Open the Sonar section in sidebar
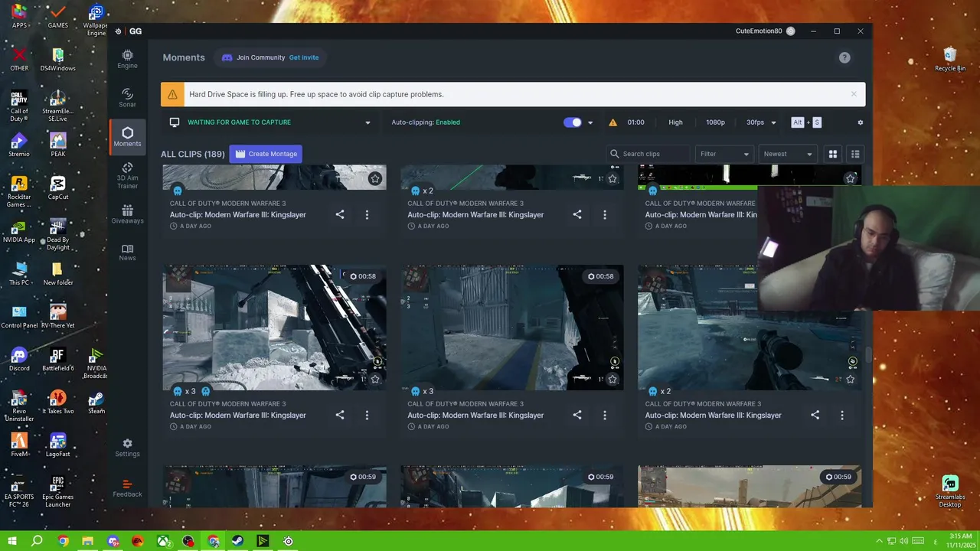The image size is (980, 551). [127, 98]
